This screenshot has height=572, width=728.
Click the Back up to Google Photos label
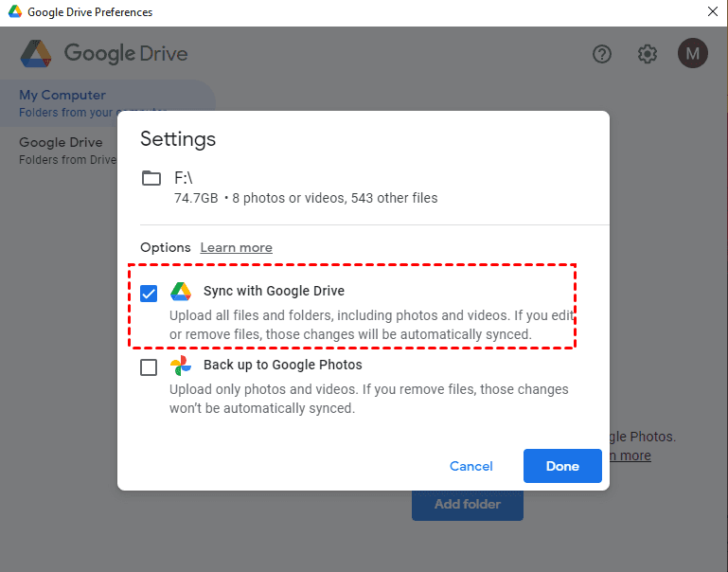click(282, 366)
